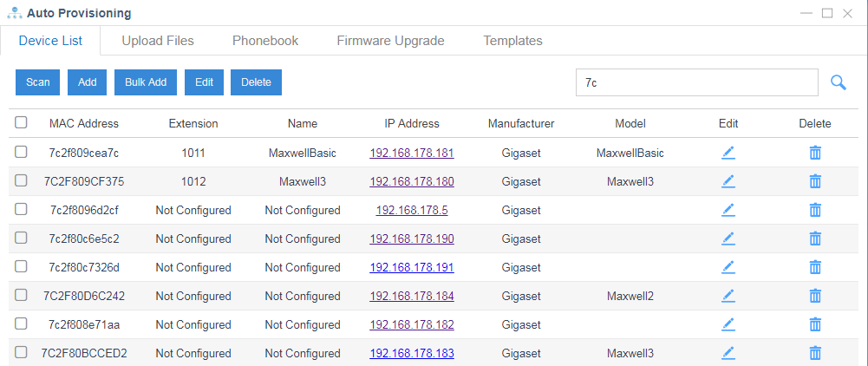
Task: Open the Templates tab
Action: coord(512,41)
